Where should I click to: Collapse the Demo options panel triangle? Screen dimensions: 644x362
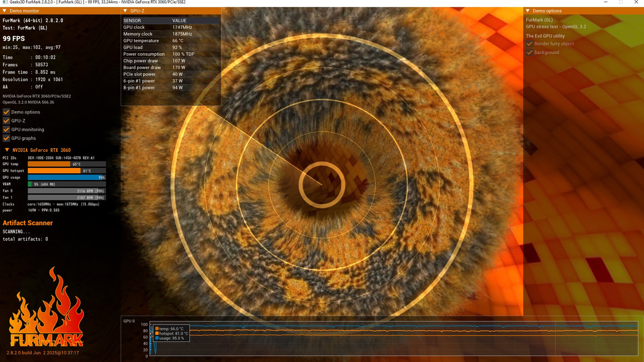click(x=528, y=11)
